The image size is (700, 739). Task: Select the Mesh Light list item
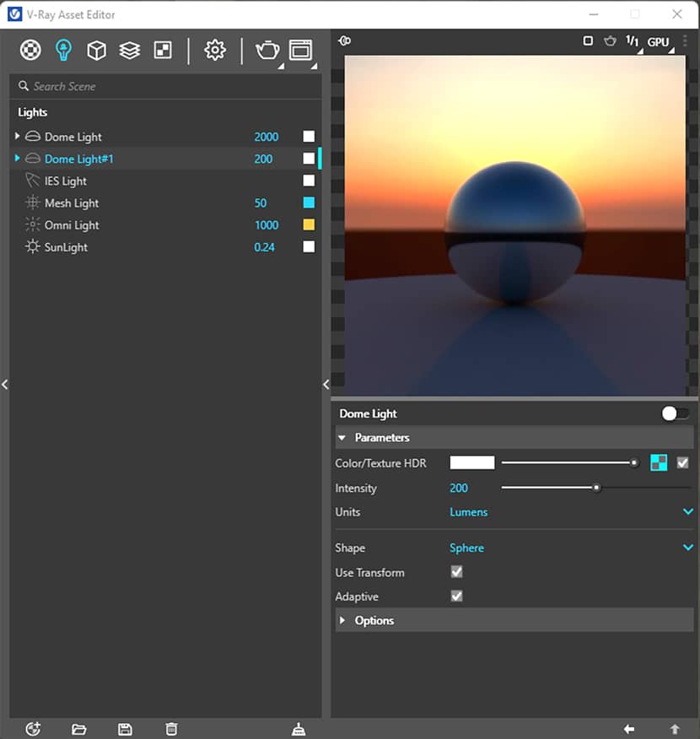pos(72,203)
